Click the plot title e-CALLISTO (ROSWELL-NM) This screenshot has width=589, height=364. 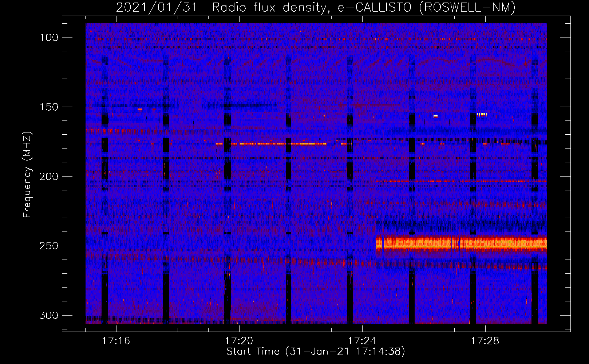tap(427, 7)
